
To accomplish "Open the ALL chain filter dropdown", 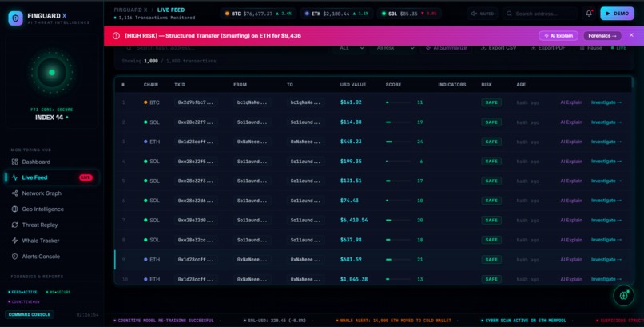I will coord(352,48).
